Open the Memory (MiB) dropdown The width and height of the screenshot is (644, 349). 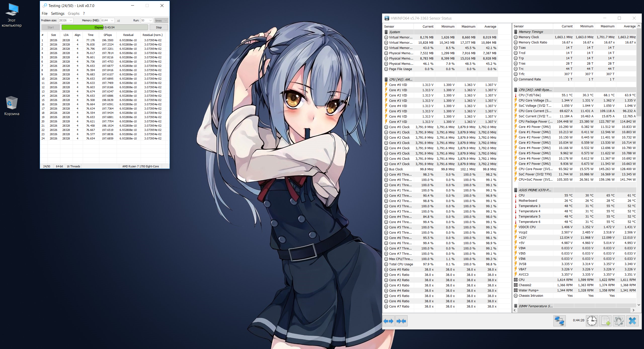click(x=112, y=21)
